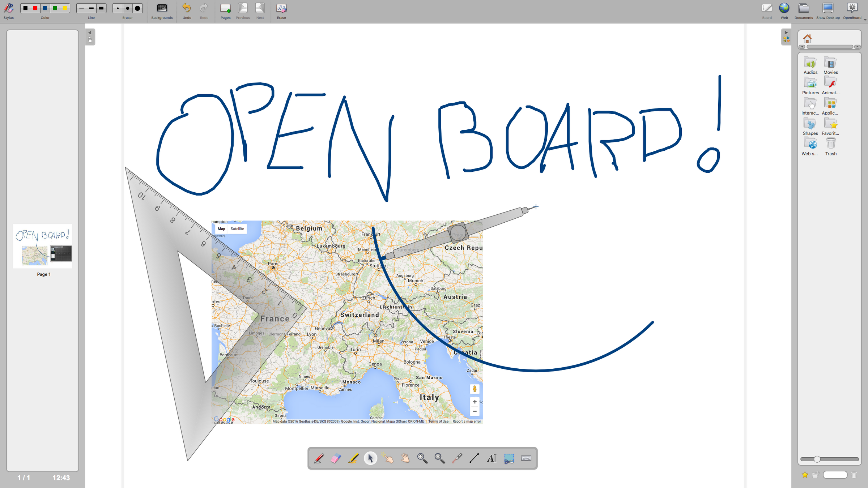Collapse the right library panel
Image resolution: width=868 pixels, height=488 pixels.
click(786, 33)
